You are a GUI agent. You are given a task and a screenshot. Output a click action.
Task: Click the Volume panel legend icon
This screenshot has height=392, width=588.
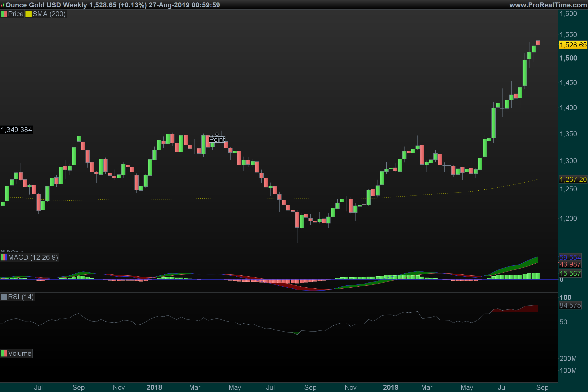coord(4,354)
